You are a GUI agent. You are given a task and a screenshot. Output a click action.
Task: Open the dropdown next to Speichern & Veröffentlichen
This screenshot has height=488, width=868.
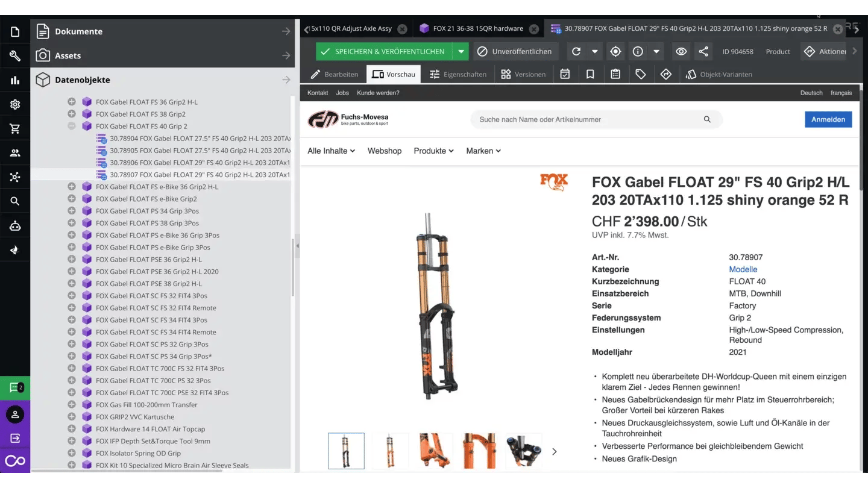(x=461, y=51)
